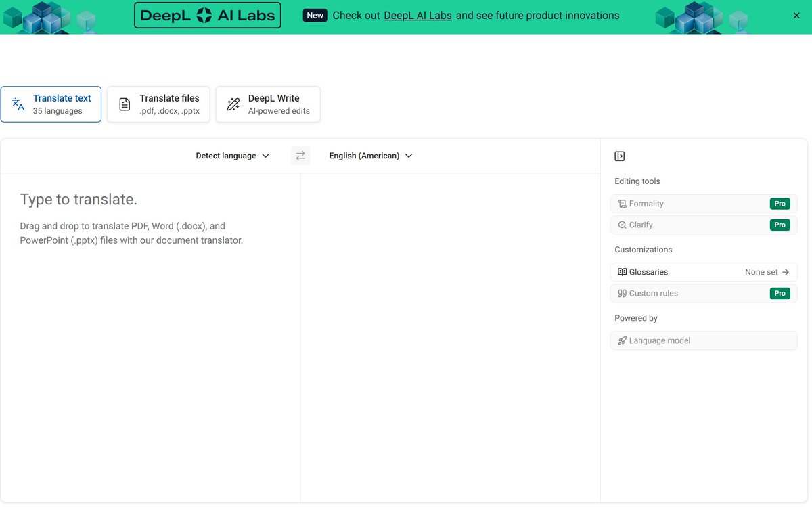Click the Detect language chevron arrow

click(265, 156)
